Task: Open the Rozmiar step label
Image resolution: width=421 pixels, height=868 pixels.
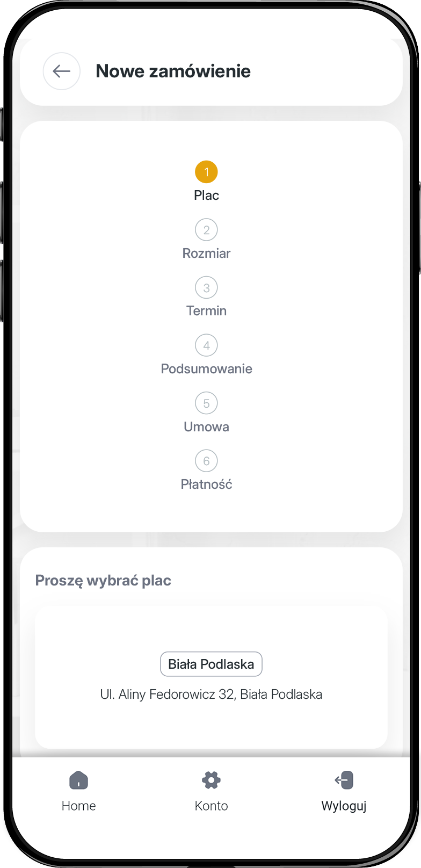Action: click(x=206, y=253)
